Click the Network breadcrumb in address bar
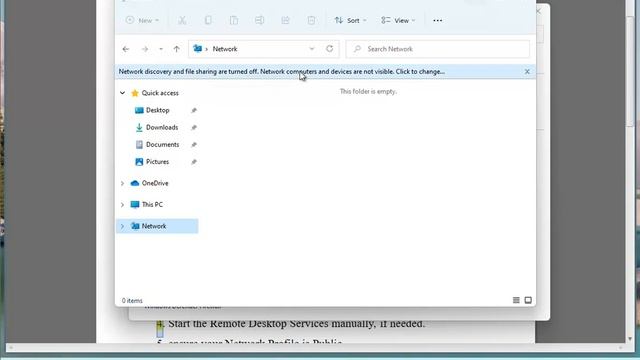The width and height of the screenshot is (640, 360). pyautogui.click(x=225, y=49)
